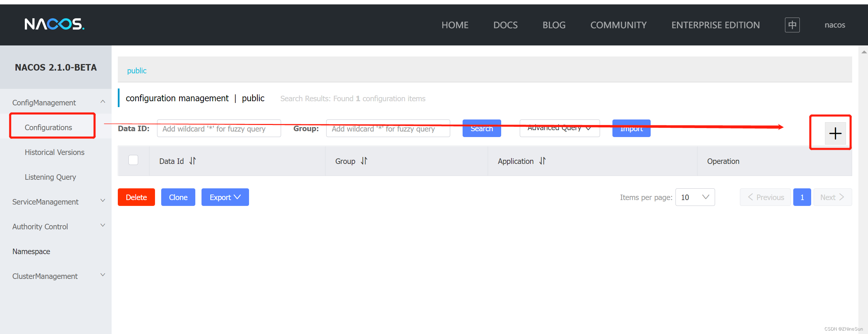Go to Listening Query page
Viewport: 868px width, 334px height.
(50, 177)
